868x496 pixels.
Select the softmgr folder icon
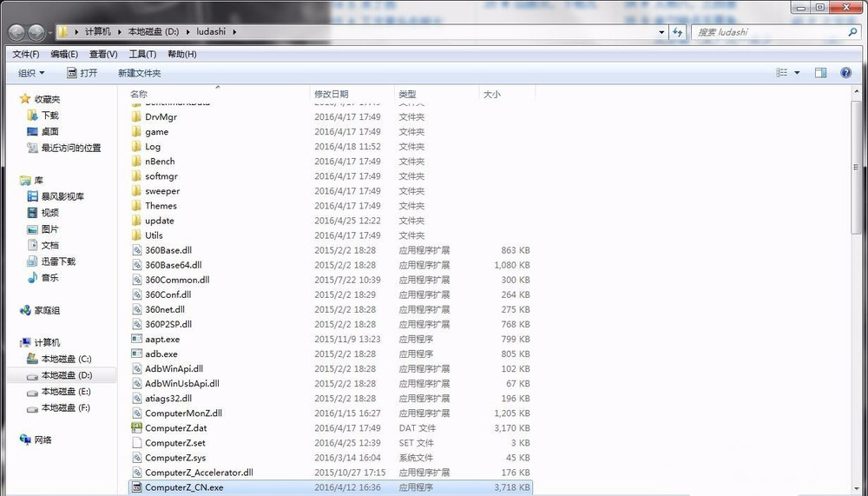pyautogui.click(x=137, y=175)
